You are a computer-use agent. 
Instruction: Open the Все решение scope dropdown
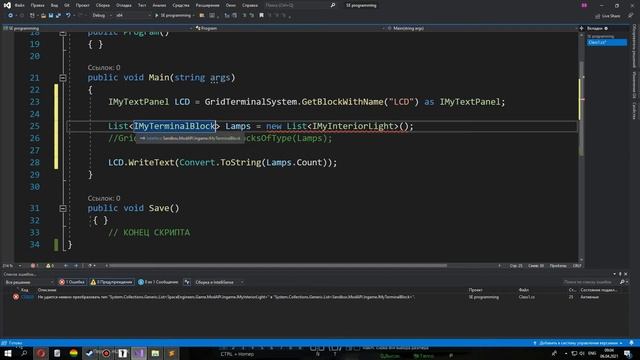coord(29,282)
